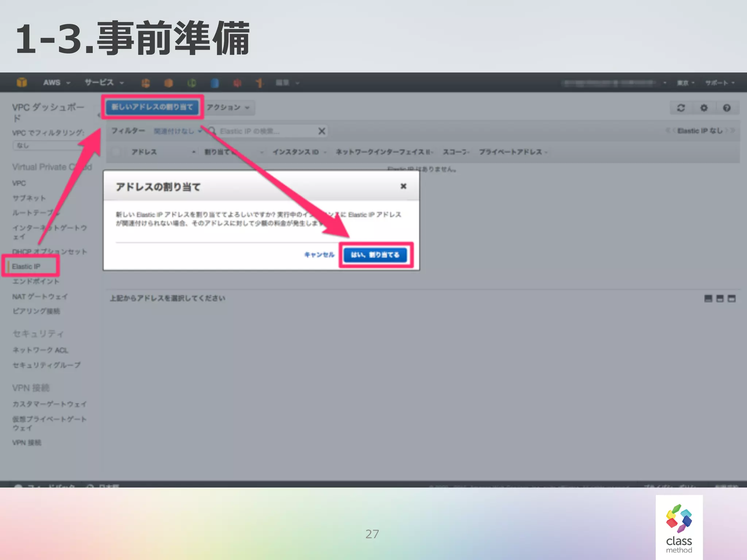Click the help question mark icon
The image size is (747, 560).
pos(727,108)
